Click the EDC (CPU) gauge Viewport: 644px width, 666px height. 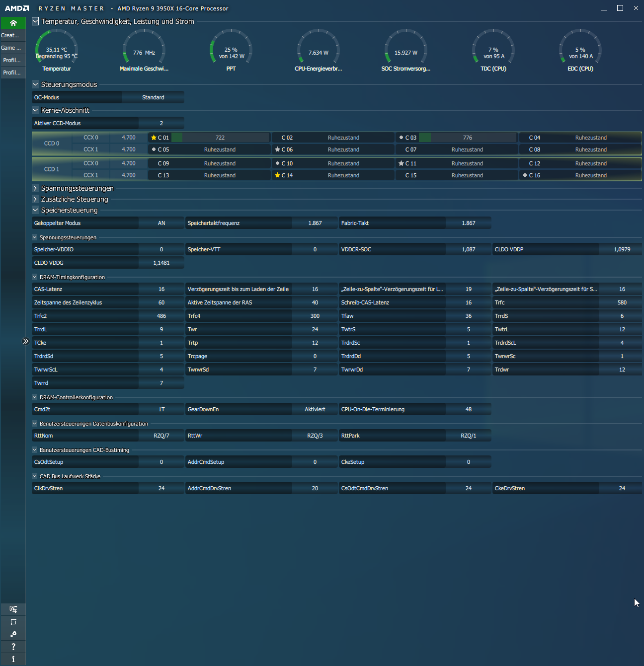[580, 50]
